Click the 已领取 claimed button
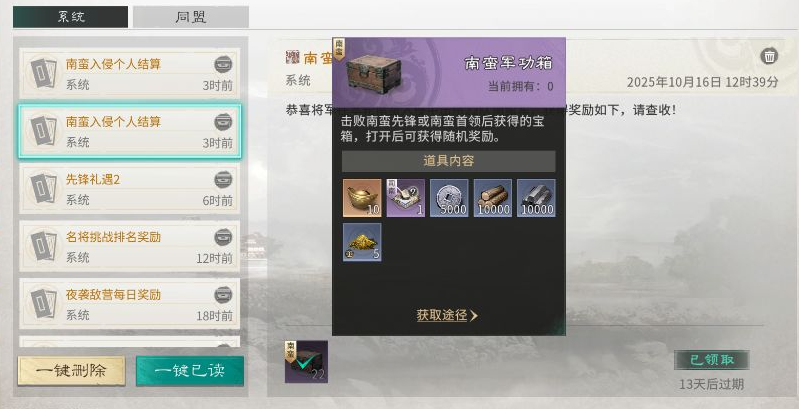This screenshot has height=409, width=799. [711, 360]
